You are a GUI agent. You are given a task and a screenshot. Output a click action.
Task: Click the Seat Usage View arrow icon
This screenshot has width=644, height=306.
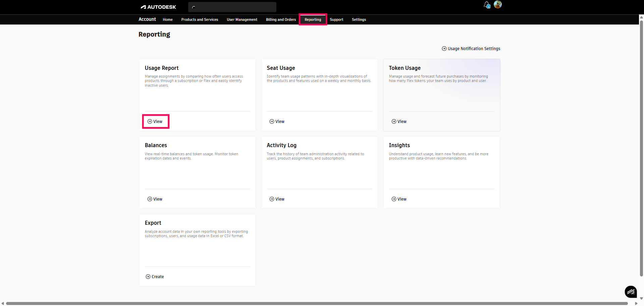tap(272, 122)
